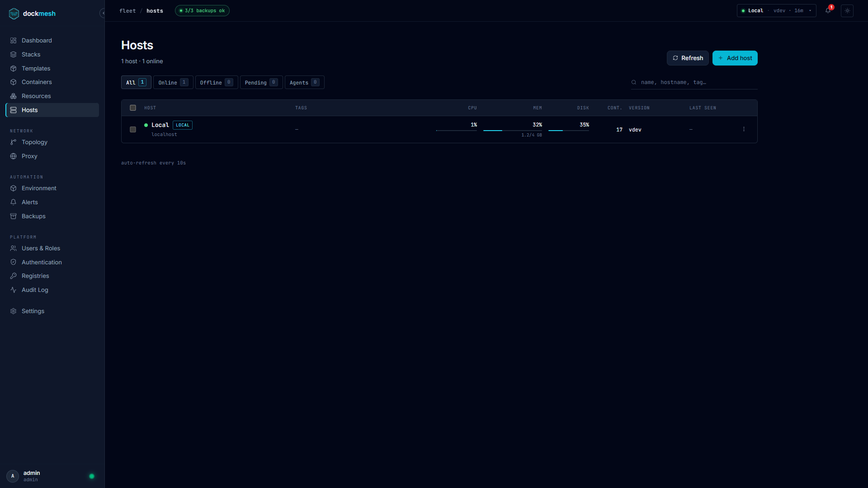
Task: Click the 1.2/4 GB memory text
Action: [532, 135]
